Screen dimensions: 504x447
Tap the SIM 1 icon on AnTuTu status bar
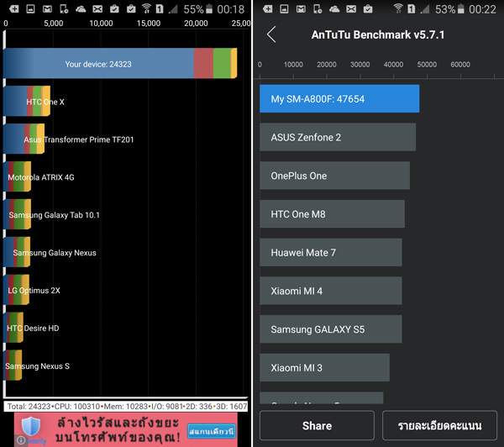(411, 8)
